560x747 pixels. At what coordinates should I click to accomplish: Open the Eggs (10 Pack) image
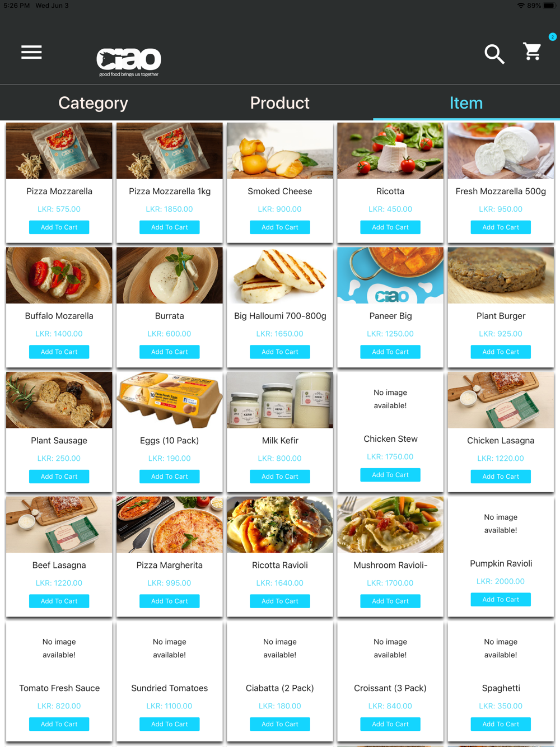[170, 400]
